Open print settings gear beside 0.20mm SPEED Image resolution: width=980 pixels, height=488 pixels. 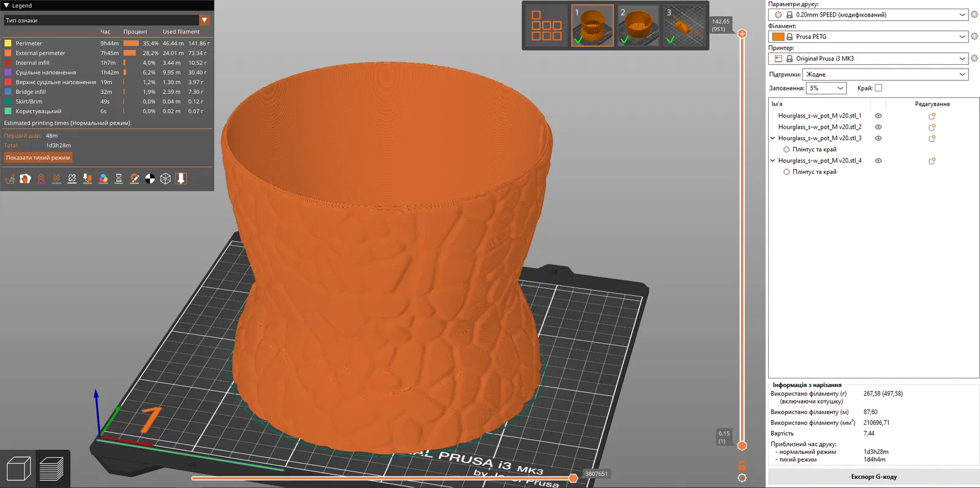point(974,15)
